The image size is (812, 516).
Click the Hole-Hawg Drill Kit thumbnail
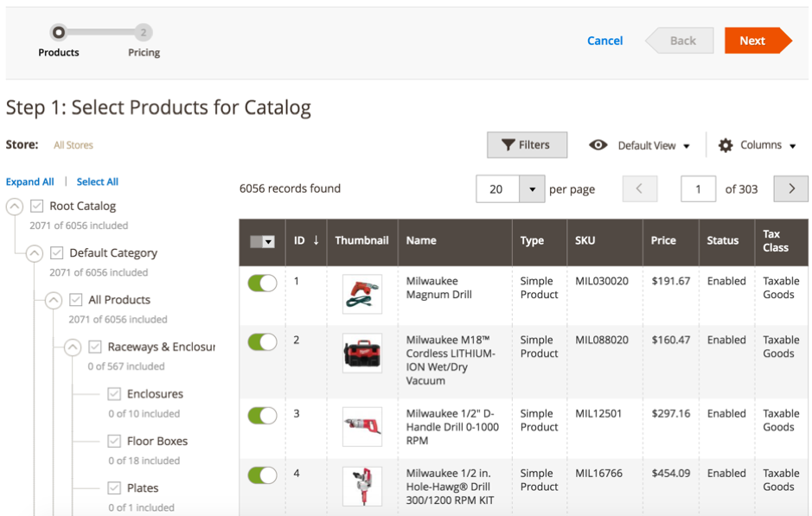click(x=362, y=486)
